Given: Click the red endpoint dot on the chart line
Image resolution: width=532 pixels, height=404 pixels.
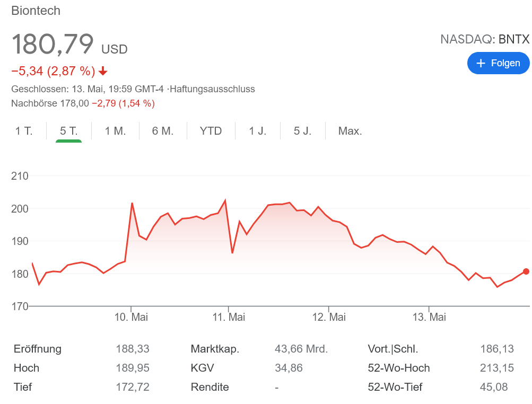Looking at the screenshot, I should click(526, 271).
